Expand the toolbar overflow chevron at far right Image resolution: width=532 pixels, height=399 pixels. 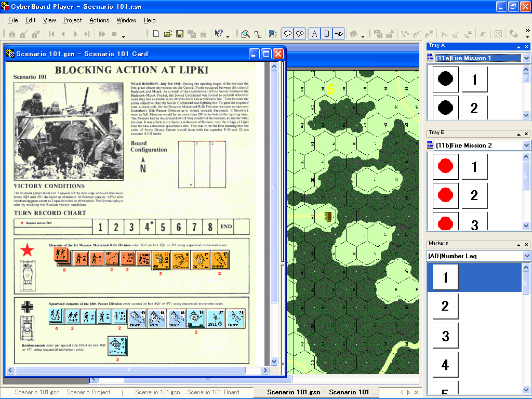tap(528, 31)
